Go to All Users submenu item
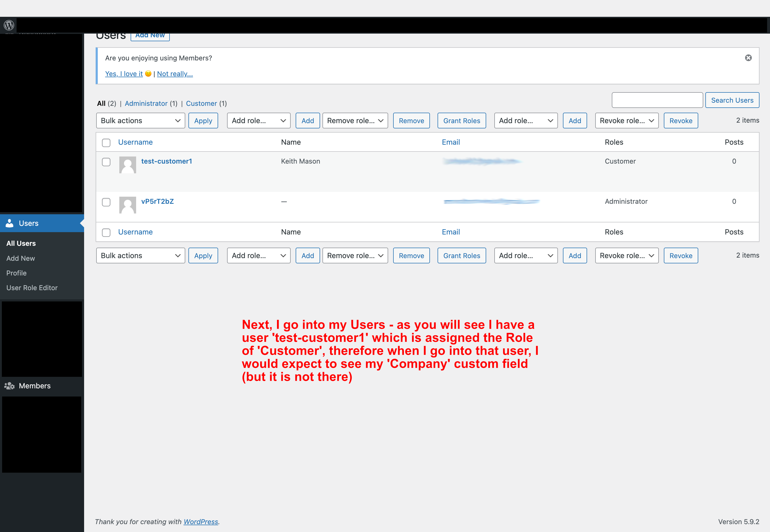The width and height of the screenshot is (770, 532). click(21, 243)
